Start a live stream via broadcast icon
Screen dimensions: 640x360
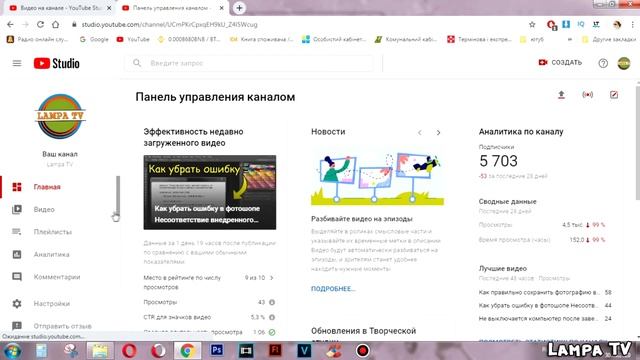tap(587, 95)
